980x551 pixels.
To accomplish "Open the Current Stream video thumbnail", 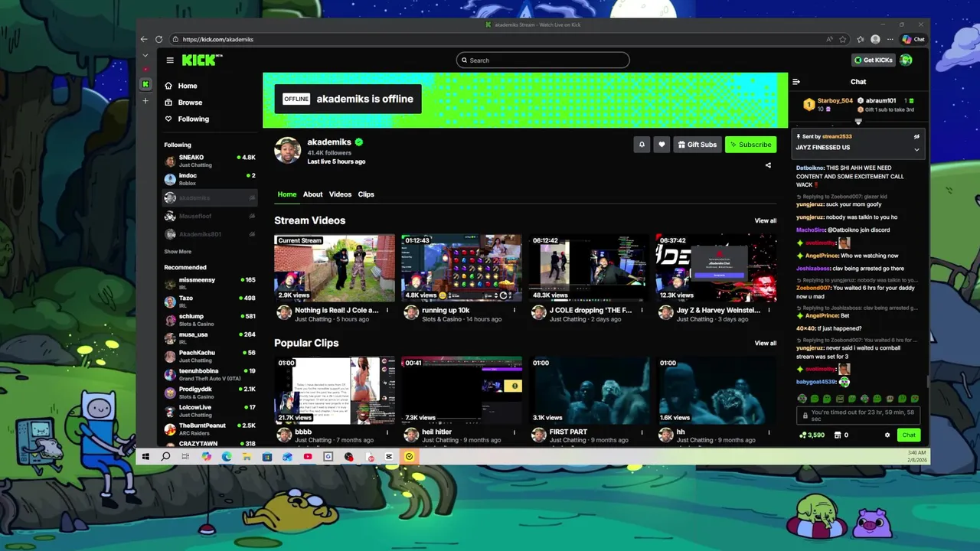I will coord(335,268).
